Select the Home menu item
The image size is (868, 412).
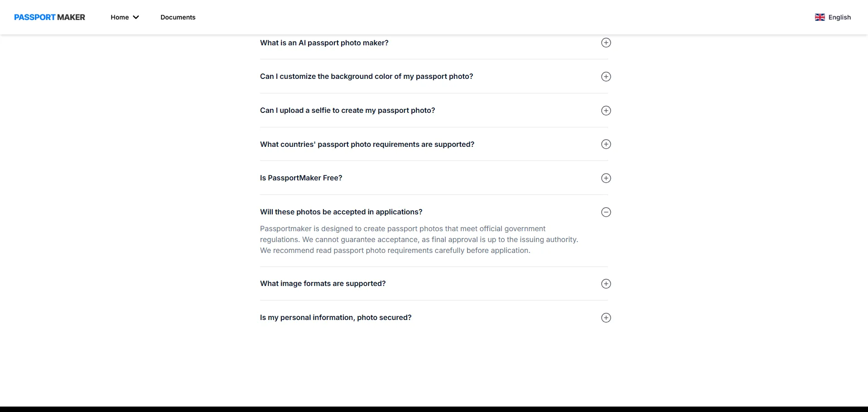pyautogui.click(x=120, y=17)
